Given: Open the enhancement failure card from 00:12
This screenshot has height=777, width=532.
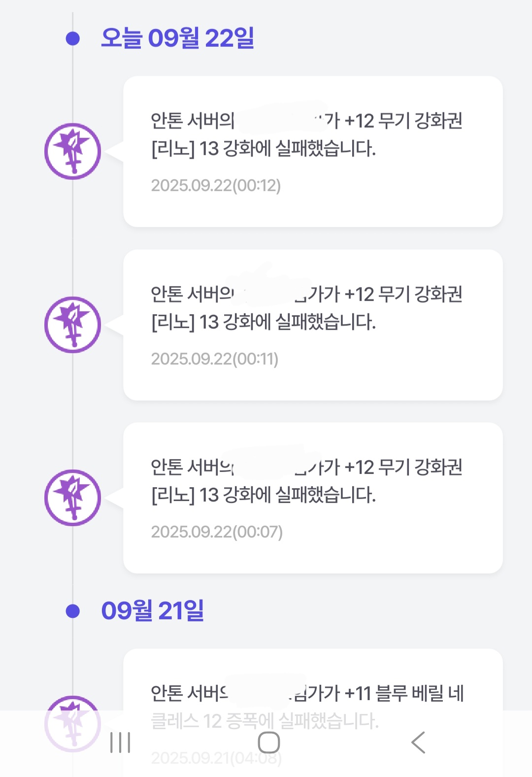Looking at the screenshot, I should [313, 151].
